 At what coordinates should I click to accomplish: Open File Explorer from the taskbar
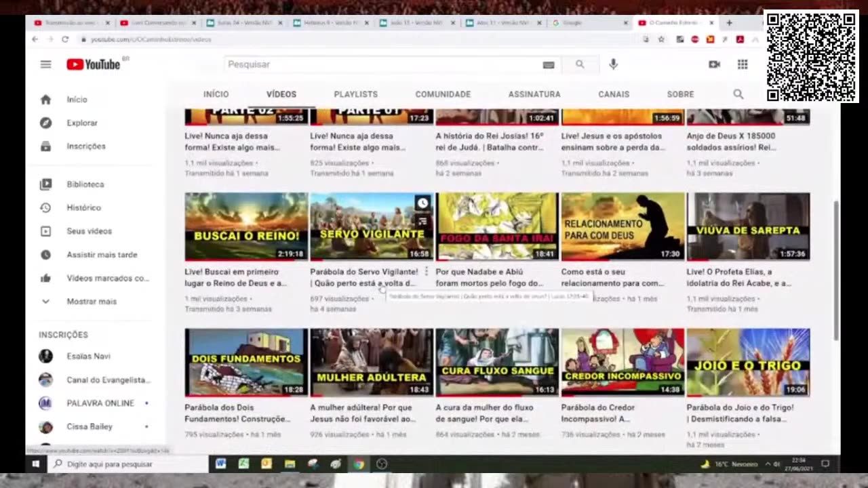coord(290,464)
